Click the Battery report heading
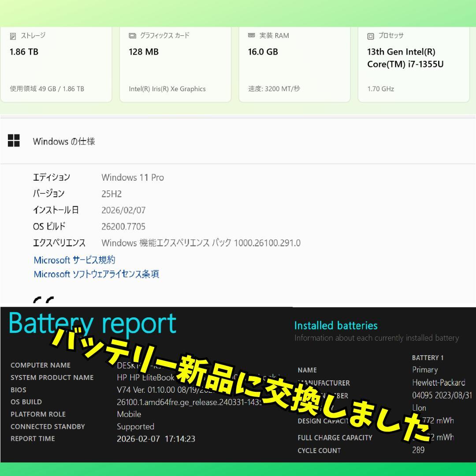This screenshot has width=476, height=476. (x=93, y=323)
